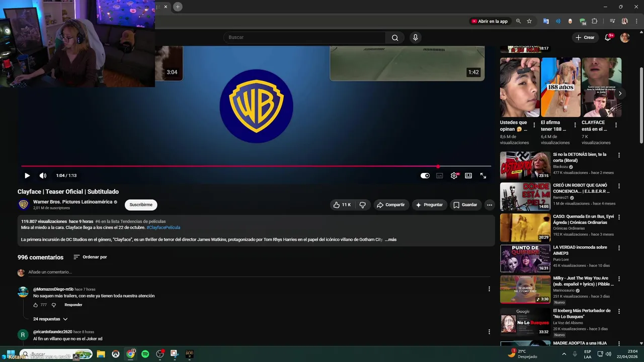Click the page vertical scrollbar
The width and height of the screenshot is (644, 362).
pyautogui.click(x=641, y=106)
